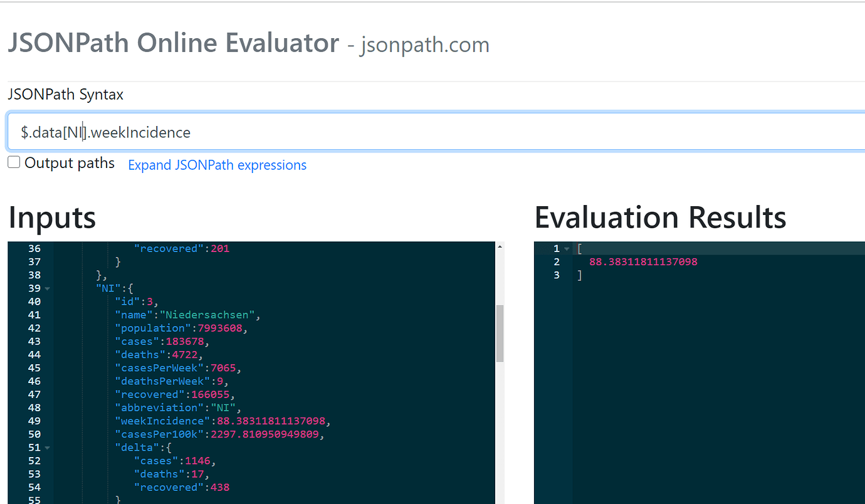Collapse the "delta" object at line 51
This screenshot has height=504, width=865.
[x=48, y=448]
